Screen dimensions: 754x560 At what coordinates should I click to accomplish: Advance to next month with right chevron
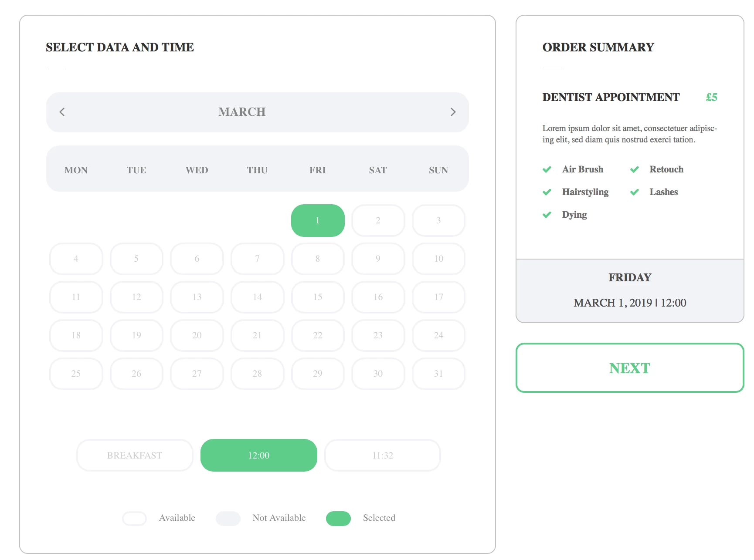click(453, 112)
